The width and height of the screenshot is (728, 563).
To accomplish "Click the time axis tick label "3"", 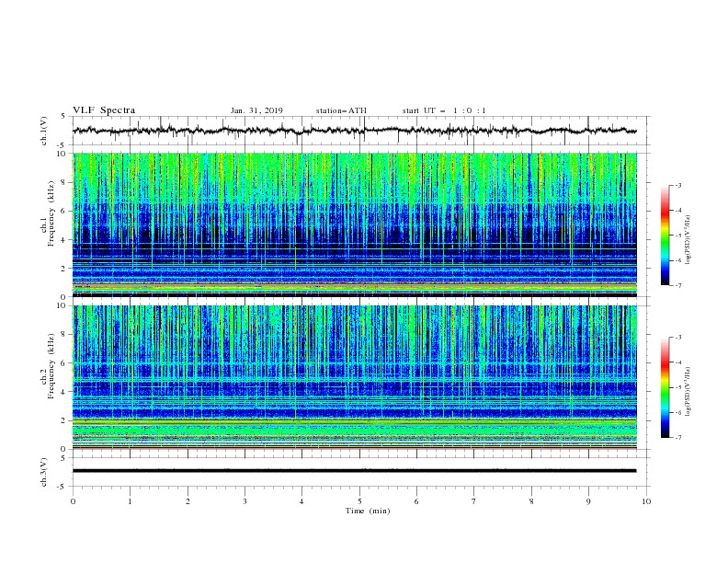I will tap(245, 501).
